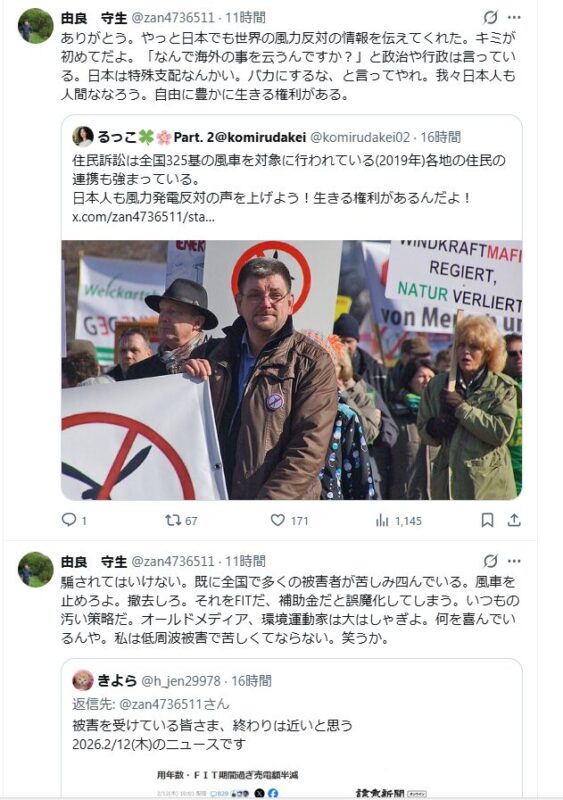
Task: Open the x.com/zan4736511/sta... link
Action: pyautogui.click(x=143, y=216)
